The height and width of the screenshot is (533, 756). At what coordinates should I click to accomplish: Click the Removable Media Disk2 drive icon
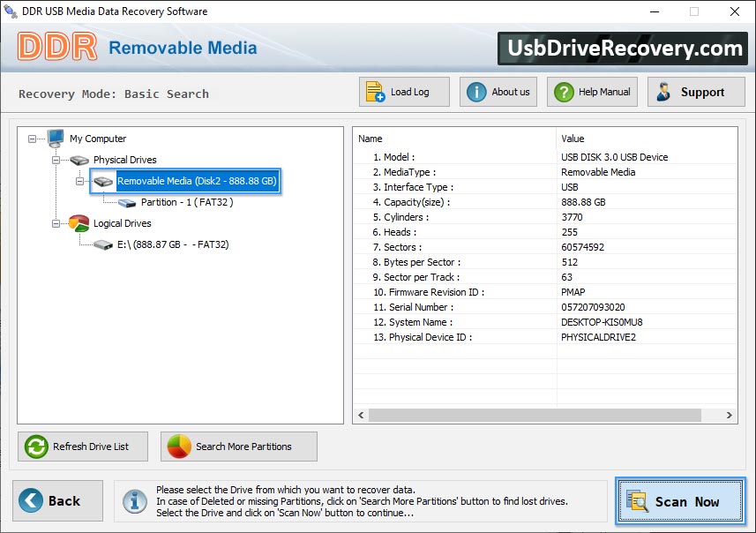tap(103, 182)
